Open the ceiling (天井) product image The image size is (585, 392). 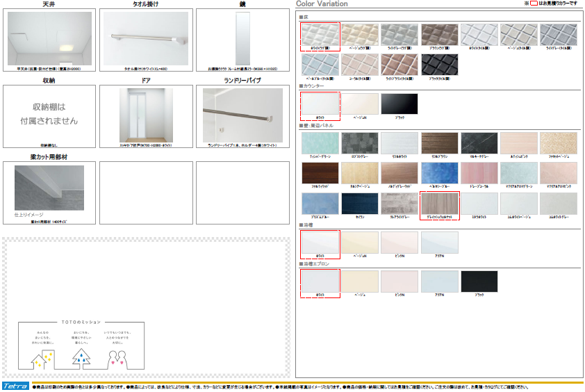click(49, 39)
